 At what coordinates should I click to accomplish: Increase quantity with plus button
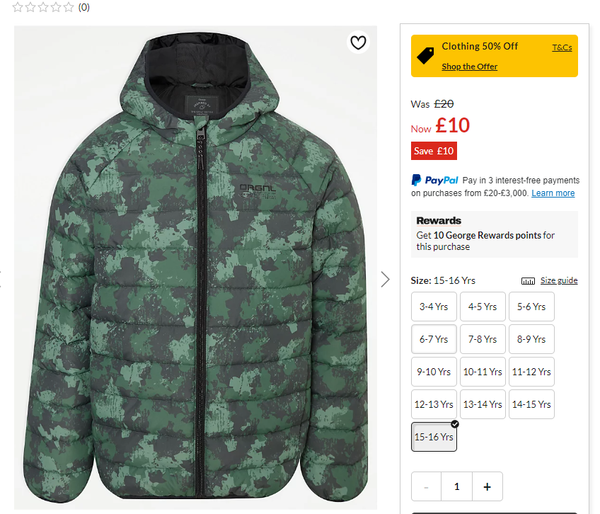click(x=487, y=486)
